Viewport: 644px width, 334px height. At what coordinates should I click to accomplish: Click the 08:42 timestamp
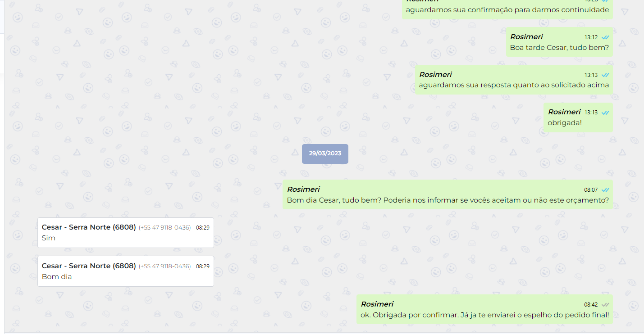(x=591, y=305)
